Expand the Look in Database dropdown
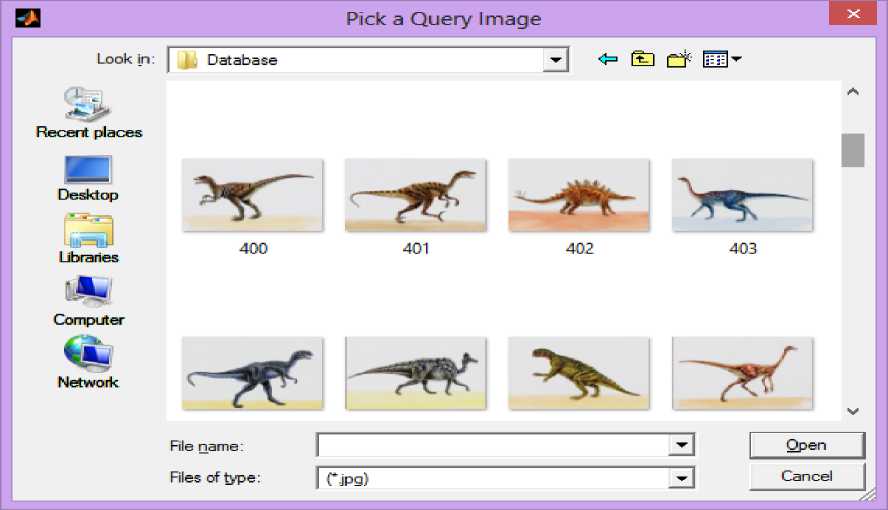 click(x=555, y=60)
